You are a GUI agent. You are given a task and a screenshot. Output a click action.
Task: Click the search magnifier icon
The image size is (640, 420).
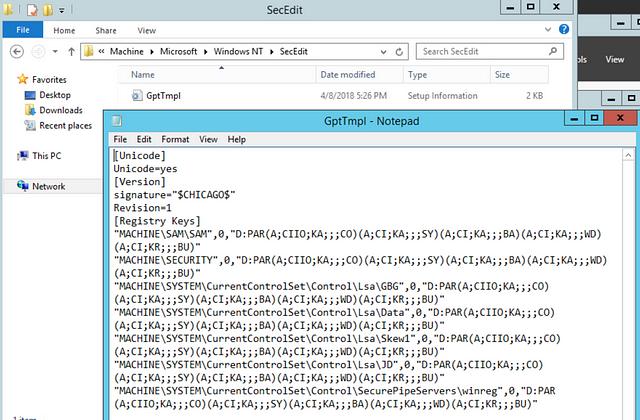[553, 51]
